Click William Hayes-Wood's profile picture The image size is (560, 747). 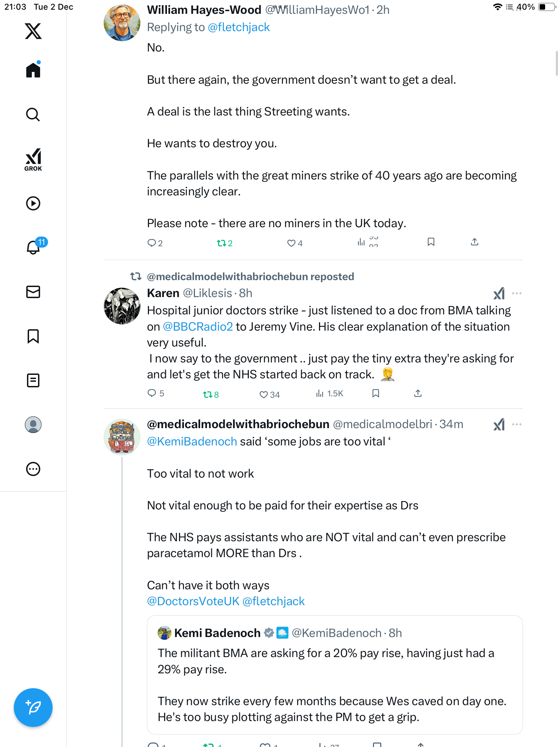(x=122, y=23)
